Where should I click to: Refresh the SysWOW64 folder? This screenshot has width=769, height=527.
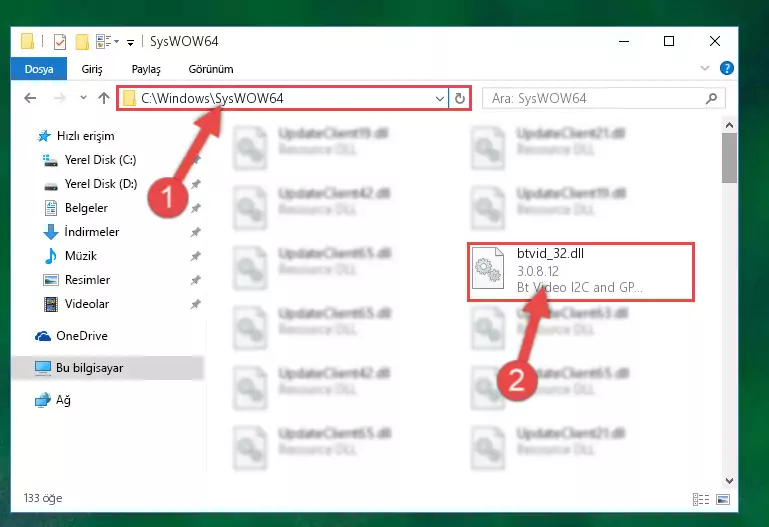460,99
